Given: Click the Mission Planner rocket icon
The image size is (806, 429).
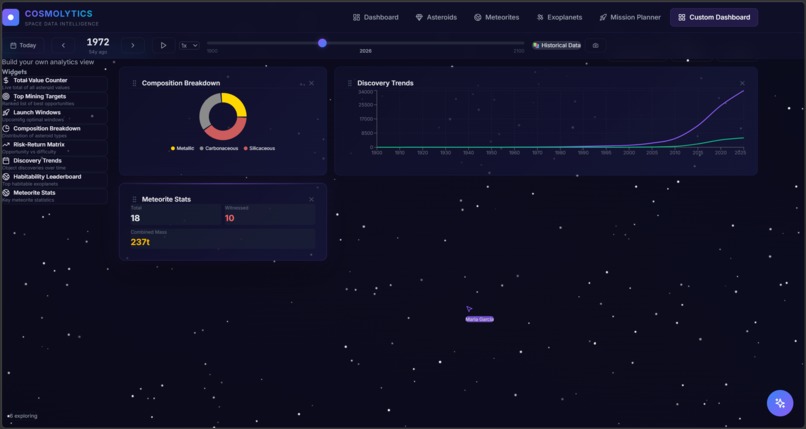Looking at the screenshot, I should pos(603,17).
